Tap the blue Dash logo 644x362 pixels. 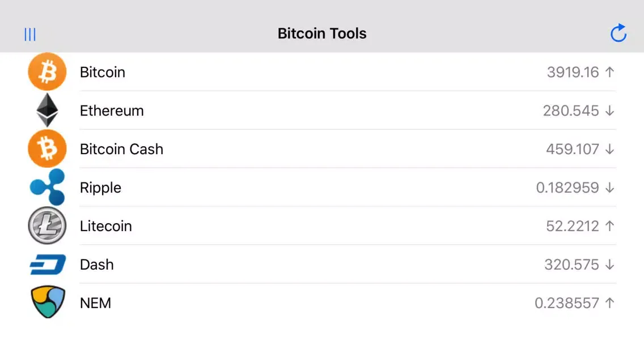click(x=47, y=265)
